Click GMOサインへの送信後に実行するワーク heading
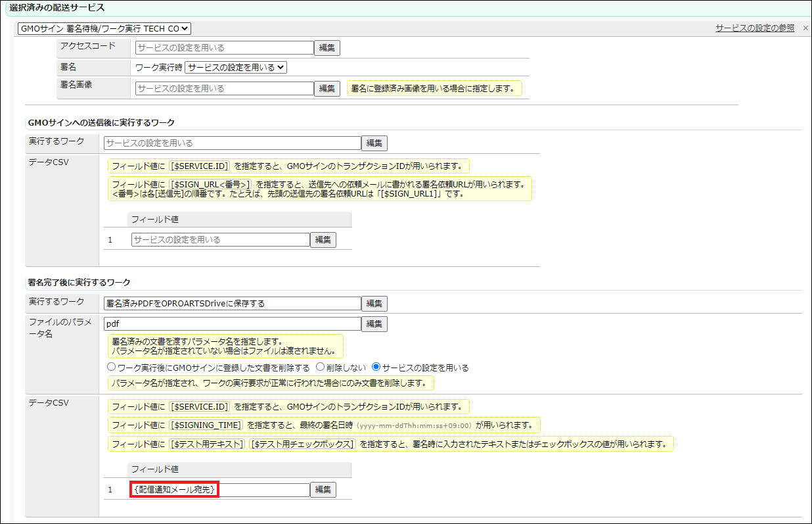Image resolution: width=812 pixels, height=524 pixels. tap(101, 122)
